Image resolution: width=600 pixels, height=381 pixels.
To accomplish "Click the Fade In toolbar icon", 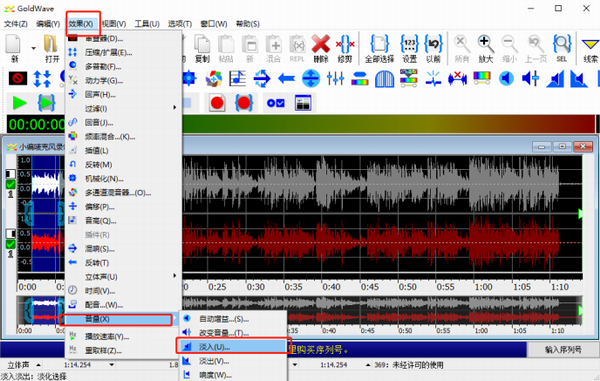I will coord(555,79).
